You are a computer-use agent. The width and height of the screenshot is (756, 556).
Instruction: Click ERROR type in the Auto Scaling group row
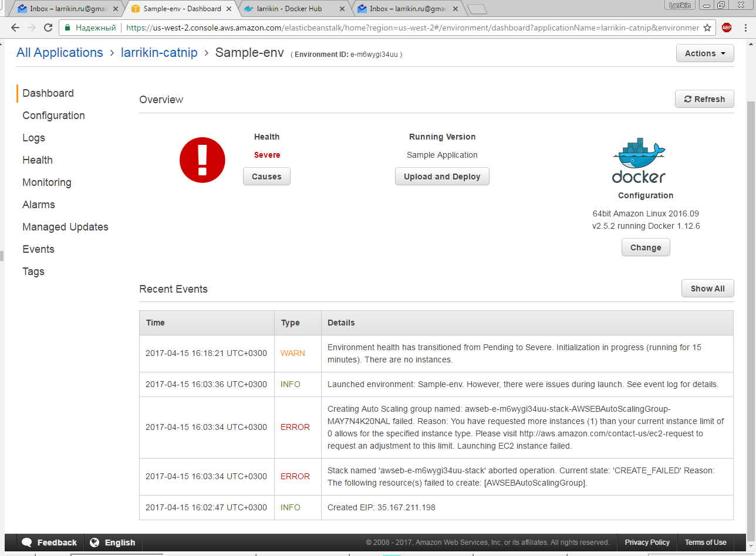point(295,427)
